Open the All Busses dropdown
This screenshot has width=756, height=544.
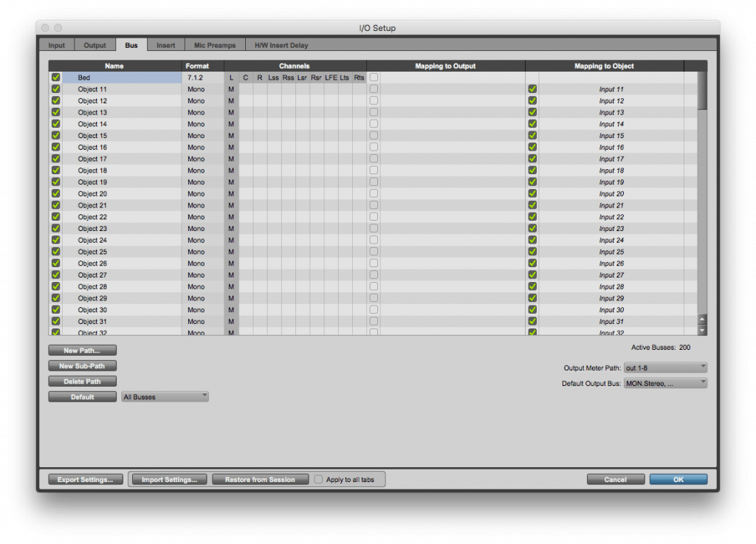[165, 397]
